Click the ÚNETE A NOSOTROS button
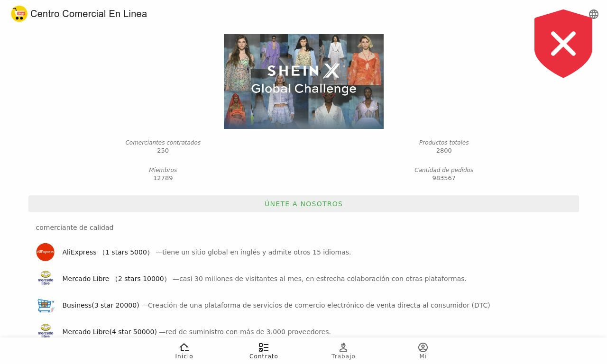The image size is (607, 364). [303, 204]
